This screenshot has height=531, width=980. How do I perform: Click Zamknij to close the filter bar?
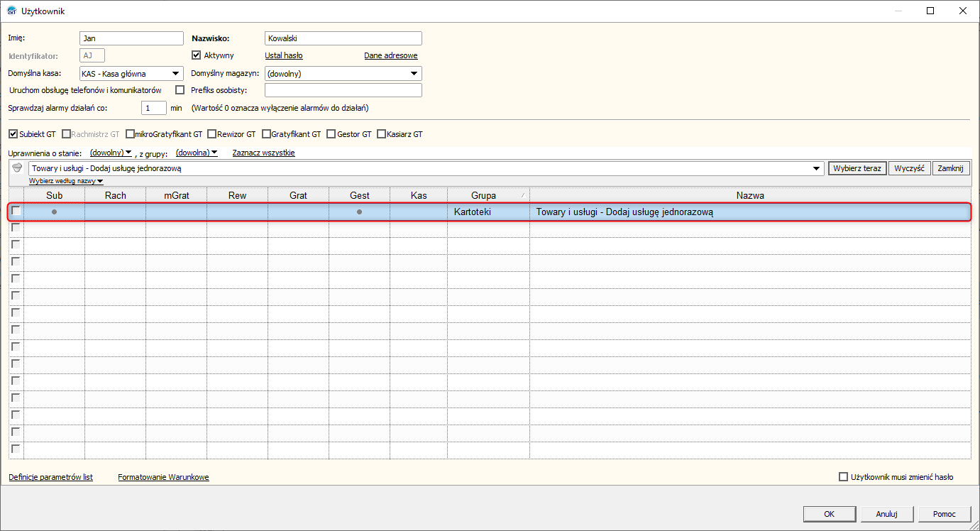point(951,168)
